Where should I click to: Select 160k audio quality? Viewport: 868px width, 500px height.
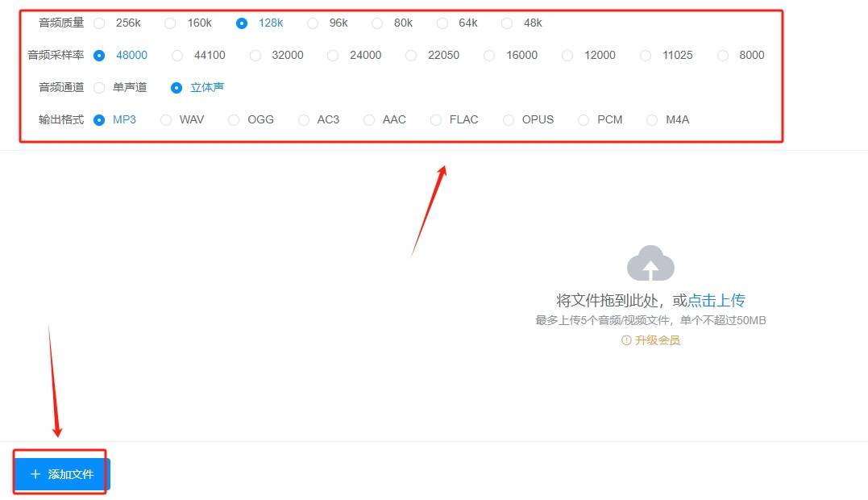(x=170, y=23)
